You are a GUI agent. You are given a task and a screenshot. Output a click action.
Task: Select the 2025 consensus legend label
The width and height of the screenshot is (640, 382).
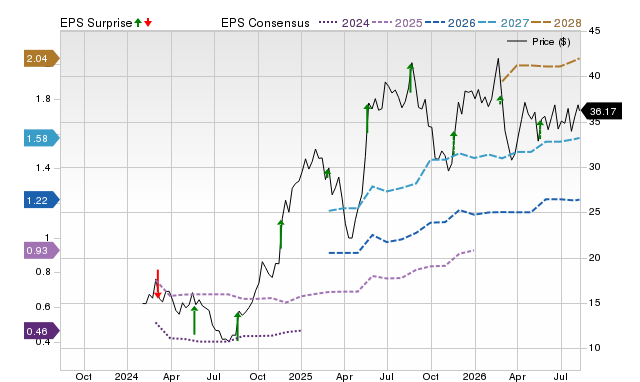coord(409,23)
